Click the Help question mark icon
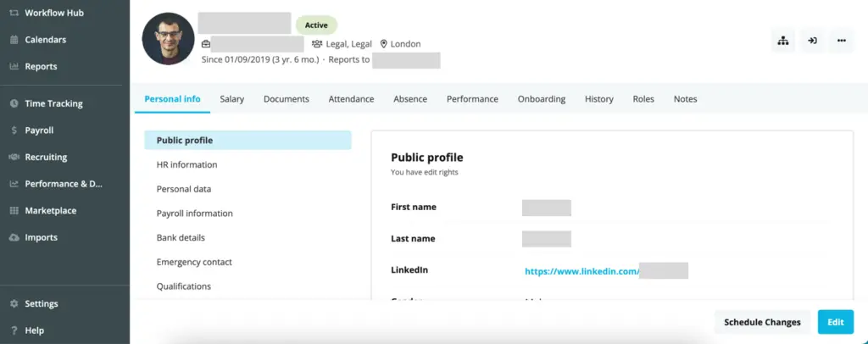868x344 pixels. (x=14, y=330)
